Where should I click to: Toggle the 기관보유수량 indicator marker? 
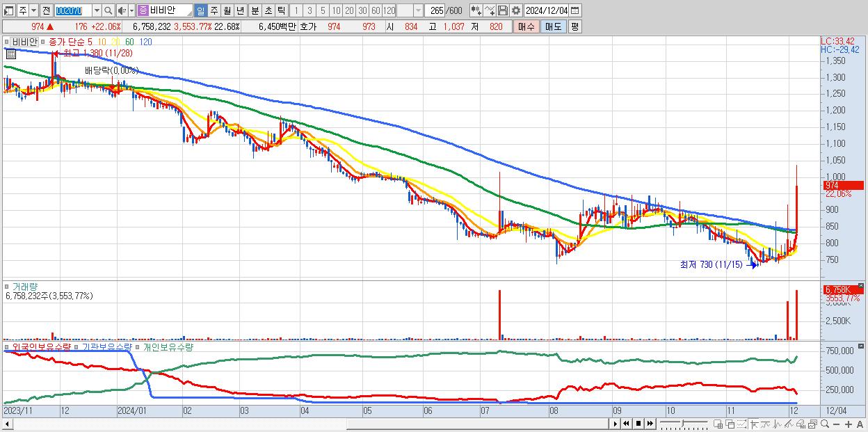77,346
